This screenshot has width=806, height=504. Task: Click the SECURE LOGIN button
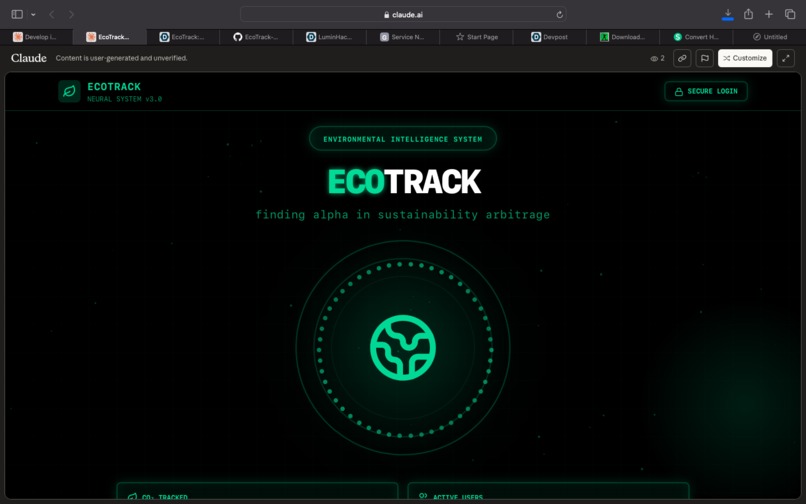(x=706, y=91)
